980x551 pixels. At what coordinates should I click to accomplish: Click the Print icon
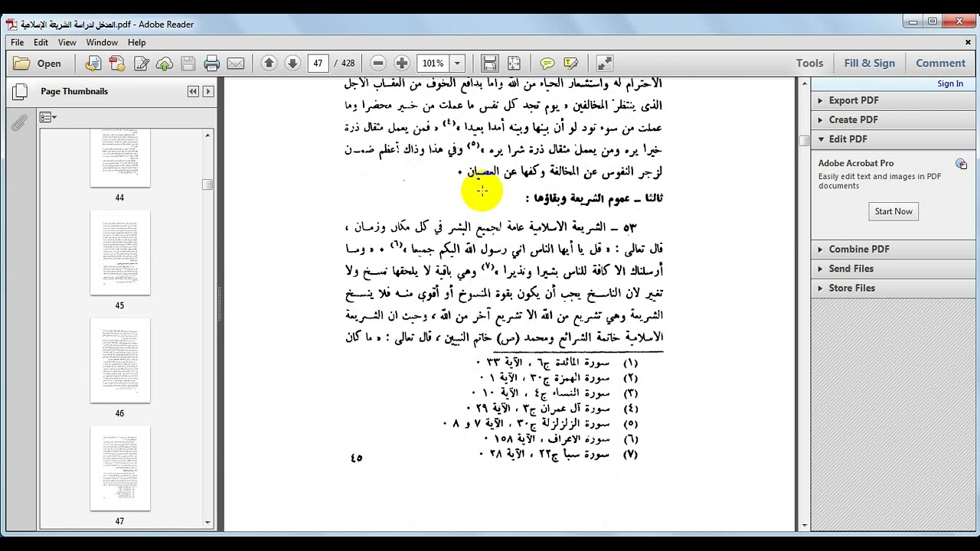coord(212,64)
